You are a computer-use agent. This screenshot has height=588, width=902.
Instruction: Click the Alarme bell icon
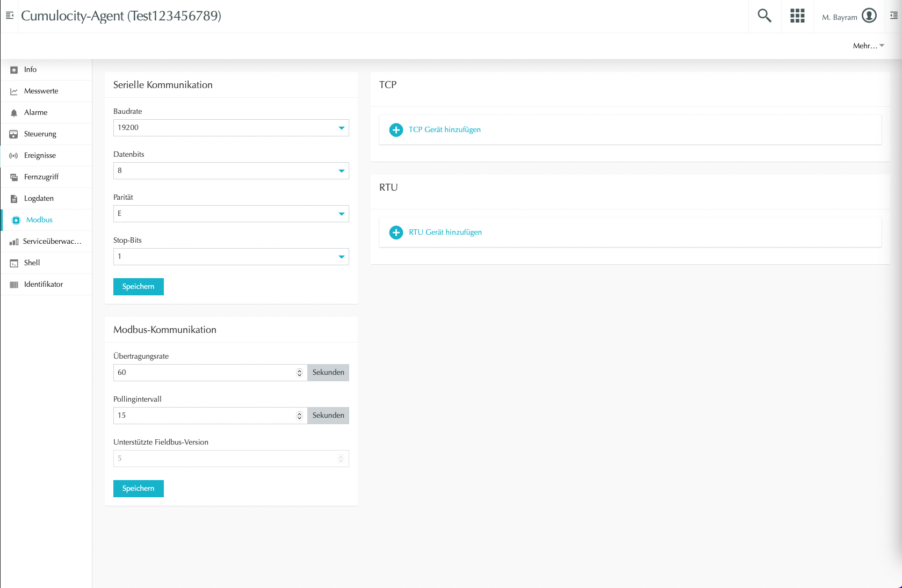[14, 113]
